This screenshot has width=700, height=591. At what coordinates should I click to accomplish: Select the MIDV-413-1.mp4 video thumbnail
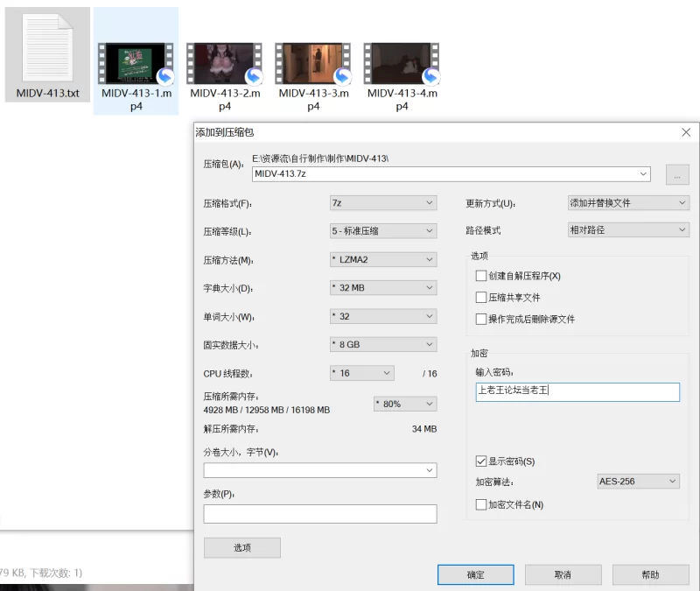click(136, 63)
